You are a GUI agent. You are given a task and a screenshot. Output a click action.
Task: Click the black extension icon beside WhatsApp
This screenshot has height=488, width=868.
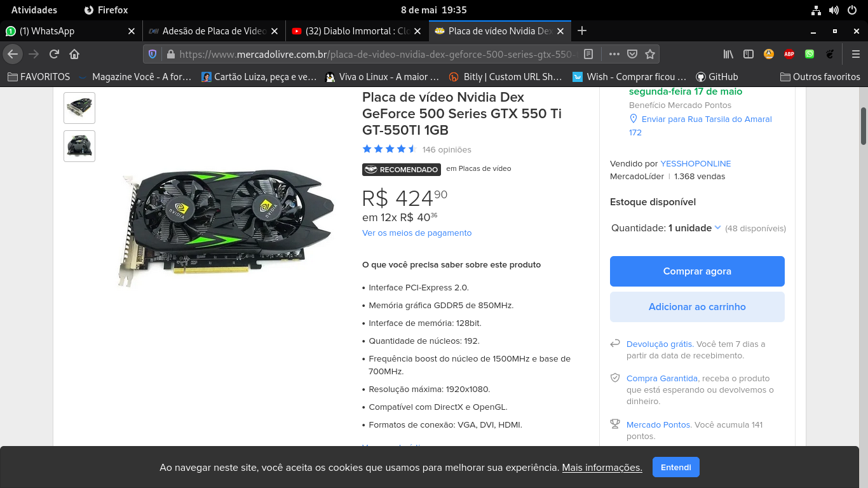pos(830,54)
